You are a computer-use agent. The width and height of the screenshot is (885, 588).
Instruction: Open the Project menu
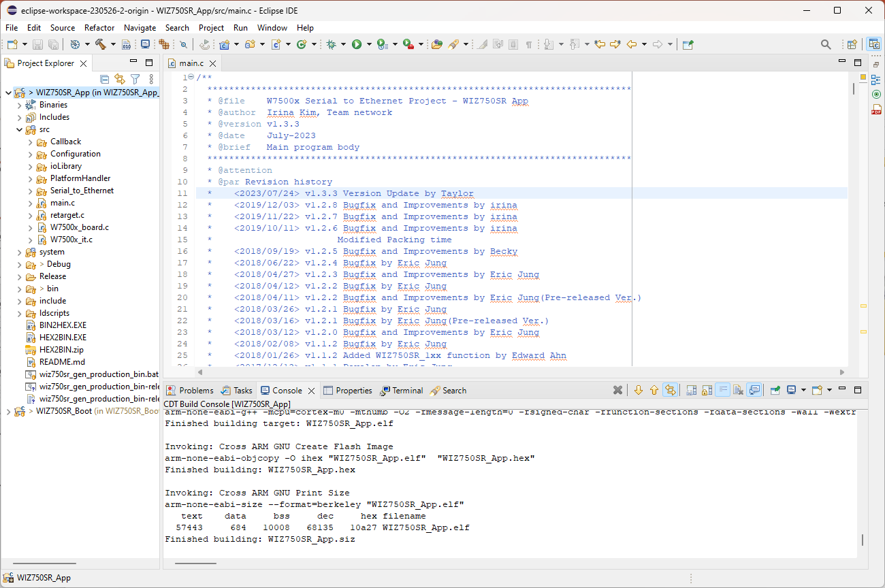click(212, 28)
